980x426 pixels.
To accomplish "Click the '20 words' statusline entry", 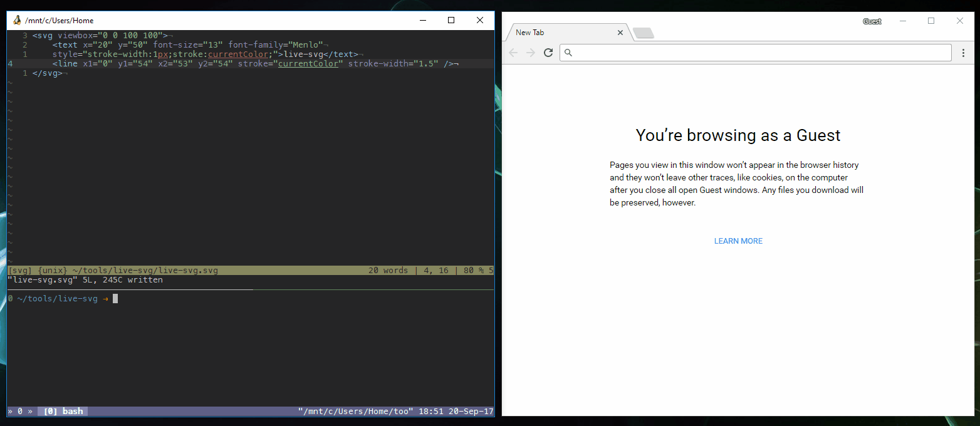I will pos(388,271).
